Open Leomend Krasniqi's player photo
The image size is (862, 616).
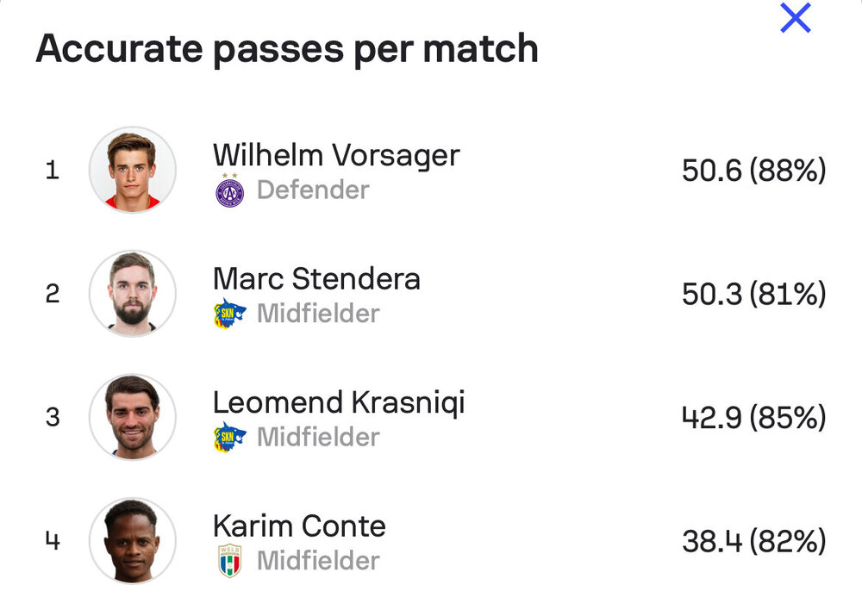click(x=133, y=417)
